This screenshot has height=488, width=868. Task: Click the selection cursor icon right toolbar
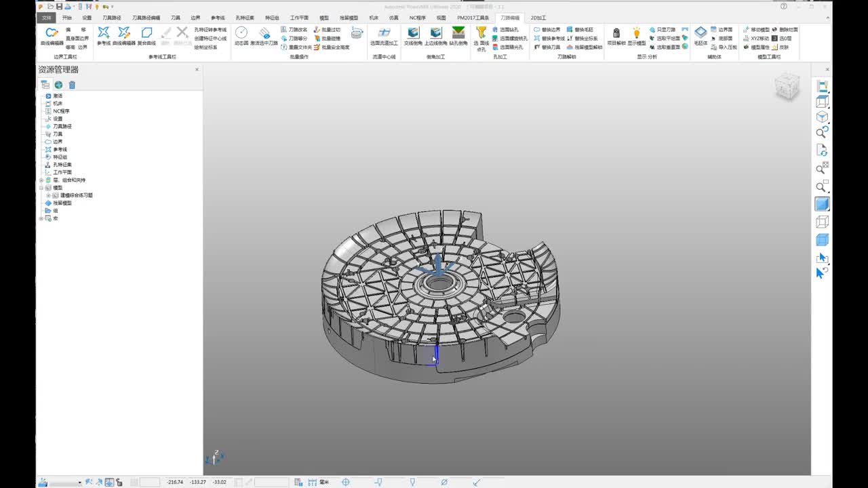click(822, 258)
